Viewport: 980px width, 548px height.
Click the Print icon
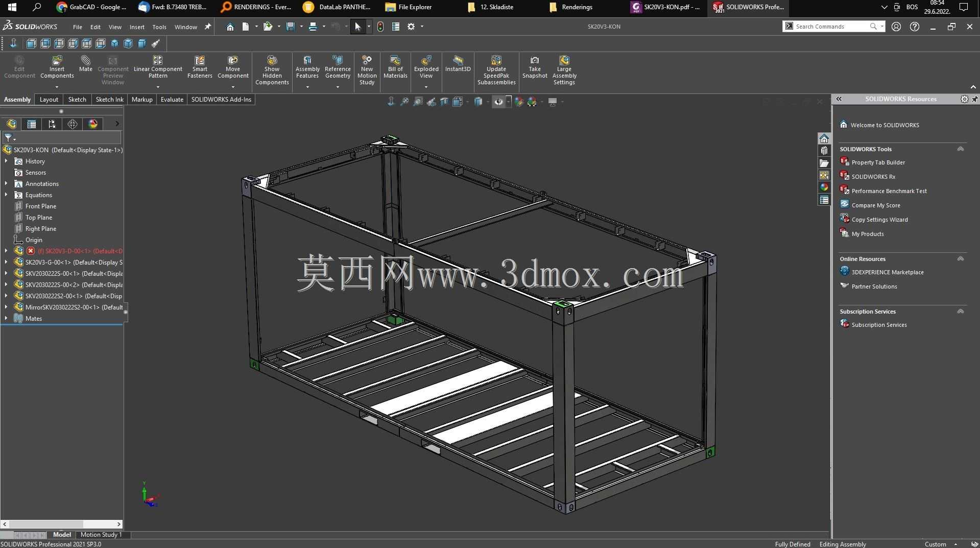click(313, 27)
